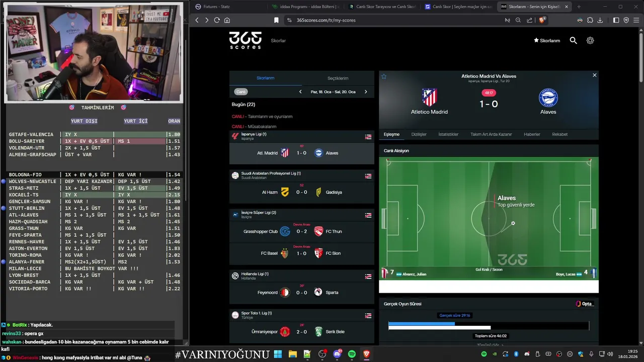Image resolution: width=644 pixels, height=362 pixels.
Task: Favorite the Atletico Madrid vs Alaves match star
Action: click(384, 76)
